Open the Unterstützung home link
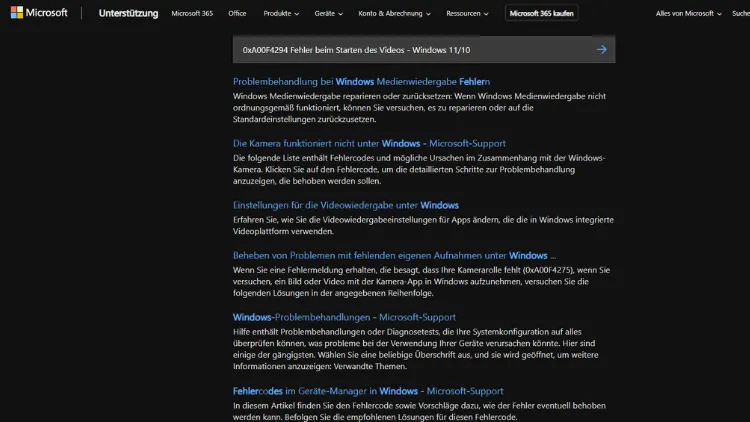The height and width of the screenshot is (422, 750). click(128, 13)
